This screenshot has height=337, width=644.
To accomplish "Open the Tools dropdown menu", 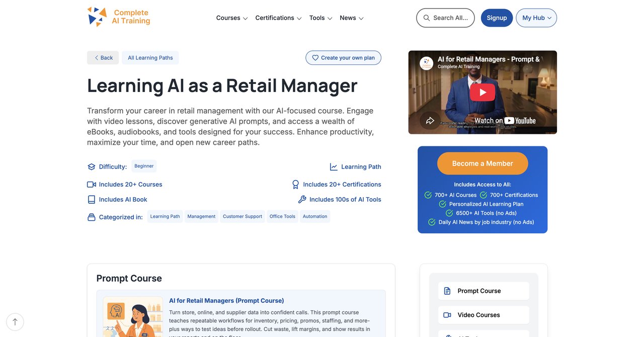I will click(321, 18).
